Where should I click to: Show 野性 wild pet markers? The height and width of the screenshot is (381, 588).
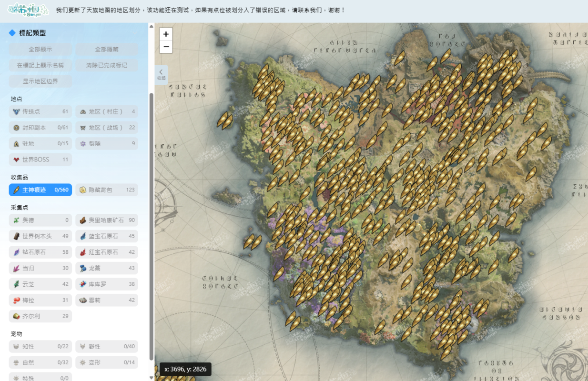tap(106, 346)
